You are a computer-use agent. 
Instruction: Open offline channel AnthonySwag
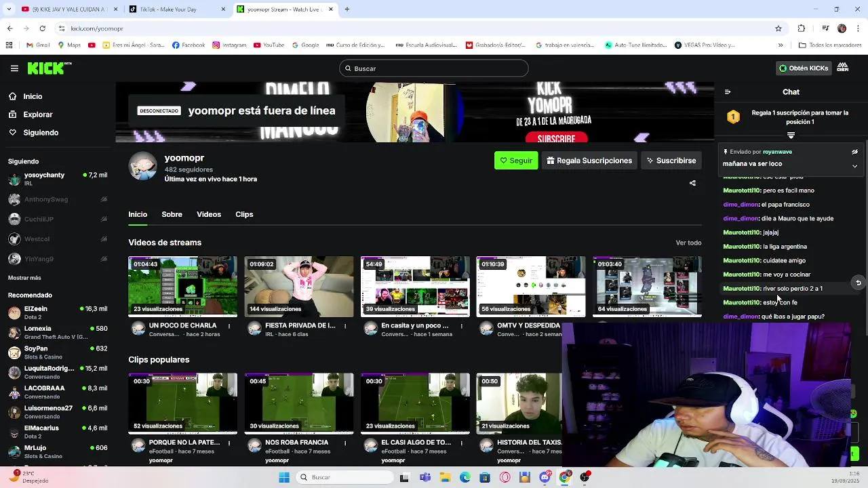(x=57, y=199)
